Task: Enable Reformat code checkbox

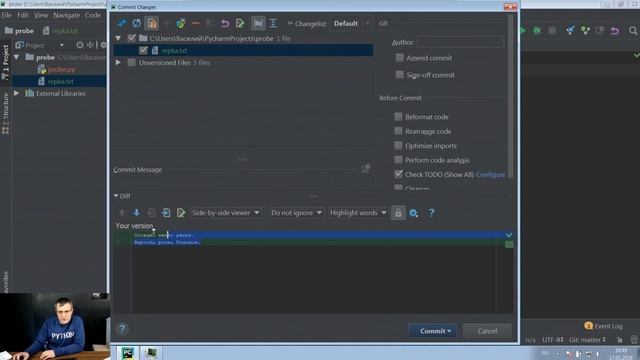Action: [398, 117]
